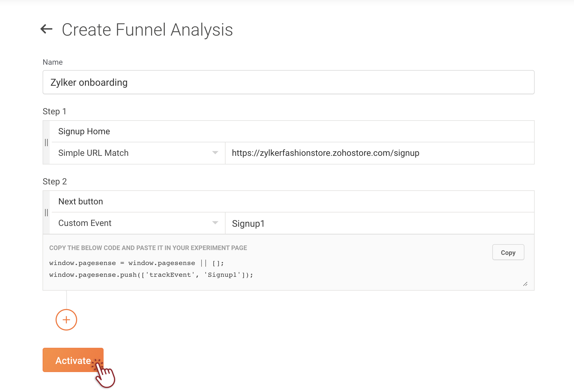The width and height of the screenshot is (574, 392).
Task: Edit the Signup Home step name
Action: 291,131
